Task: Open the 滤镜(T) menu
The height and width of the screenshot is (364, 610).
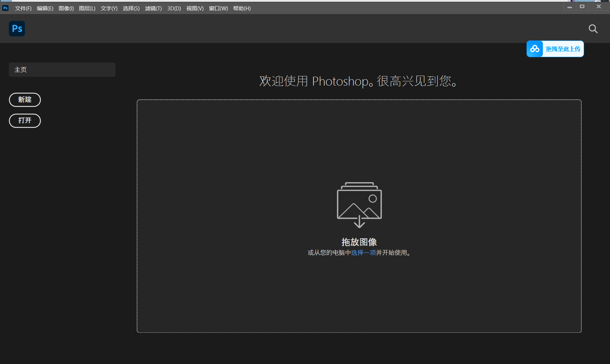Action: coord(153,8)
